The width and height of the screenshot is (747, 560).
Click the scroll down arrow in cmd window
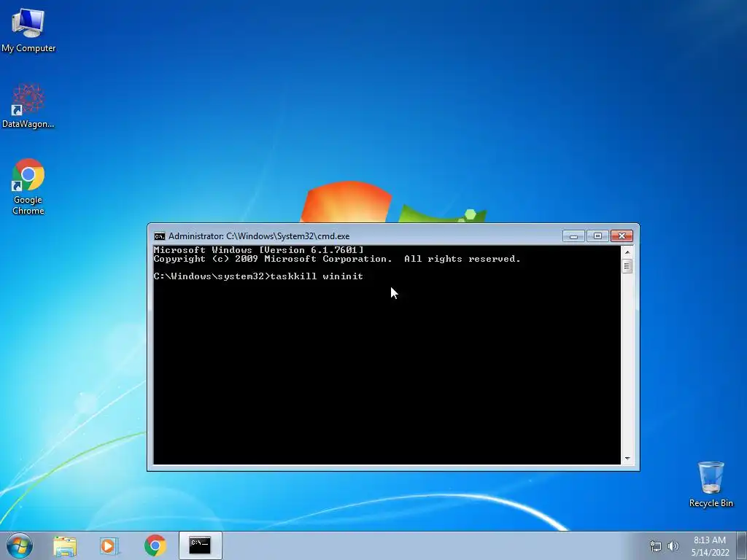pos(627,458)
